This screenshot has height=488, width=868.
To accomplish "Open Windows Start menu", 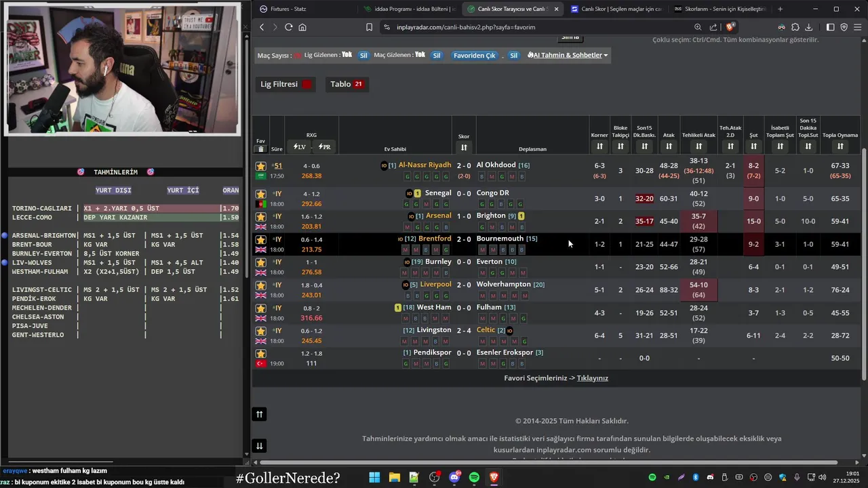I will pyautogui.click(x=374, y=477).
